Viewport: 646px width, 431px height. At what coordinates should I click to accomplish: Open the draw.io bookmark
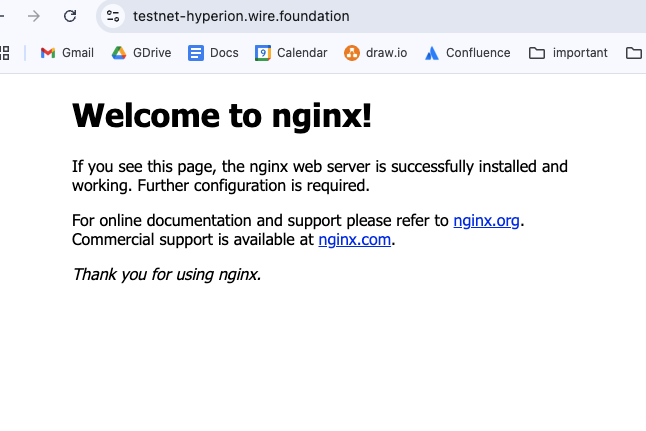pyautogui.click(x=375, y=53)
